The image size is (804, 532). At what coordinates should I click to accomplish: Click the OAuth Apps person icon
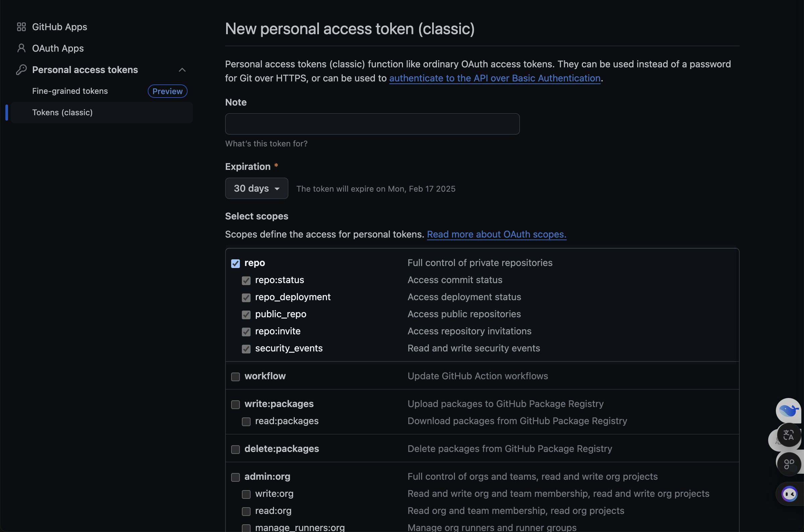[21, 49]
